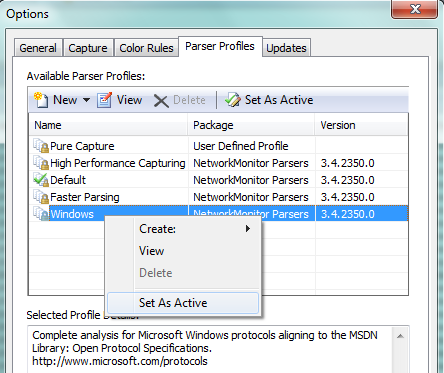Click the Set As Active toolbar label
This screenshot has height=373, width=444.
click(279, 100)
